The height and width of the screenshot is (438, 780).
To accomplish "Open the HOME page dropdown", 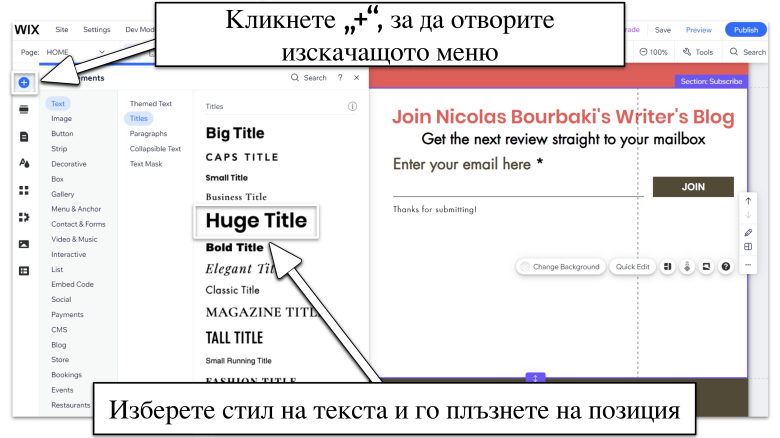I will (x=76, y=52).
